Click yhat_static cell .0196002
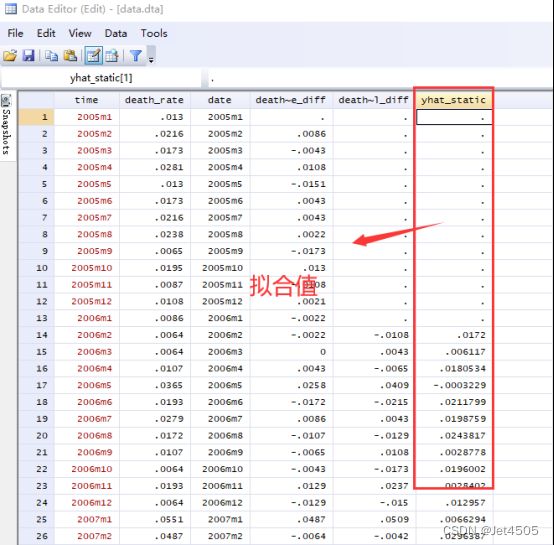Image resolution: width=554 pixels, height=545 pixels. pyautogui.click(x=454, y=469)
